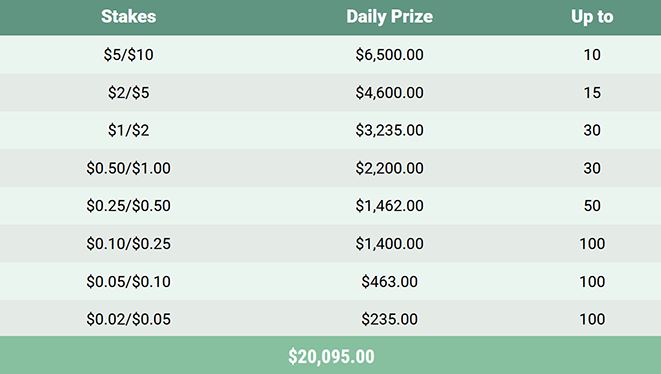Select the $2/$5 stakes cell
This screenshot has width=661, height=374.
click(x=129, y=92)
